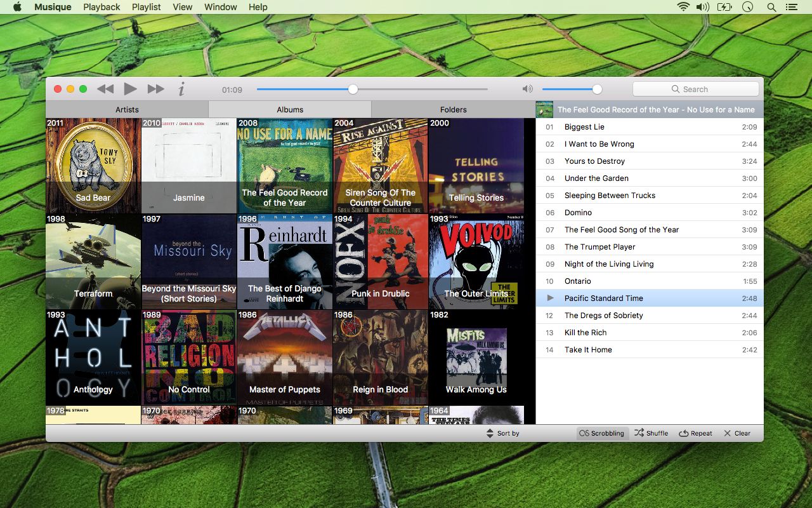Open the track info panel icon
This screenshot has height=508, width=812.
[x=181, y=90]
